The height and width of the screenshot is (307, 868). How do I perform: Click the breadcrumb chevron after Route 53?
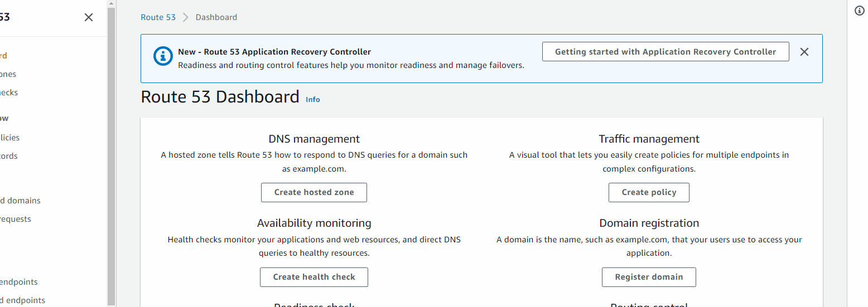pyautogui.click(x=186, y=17)
